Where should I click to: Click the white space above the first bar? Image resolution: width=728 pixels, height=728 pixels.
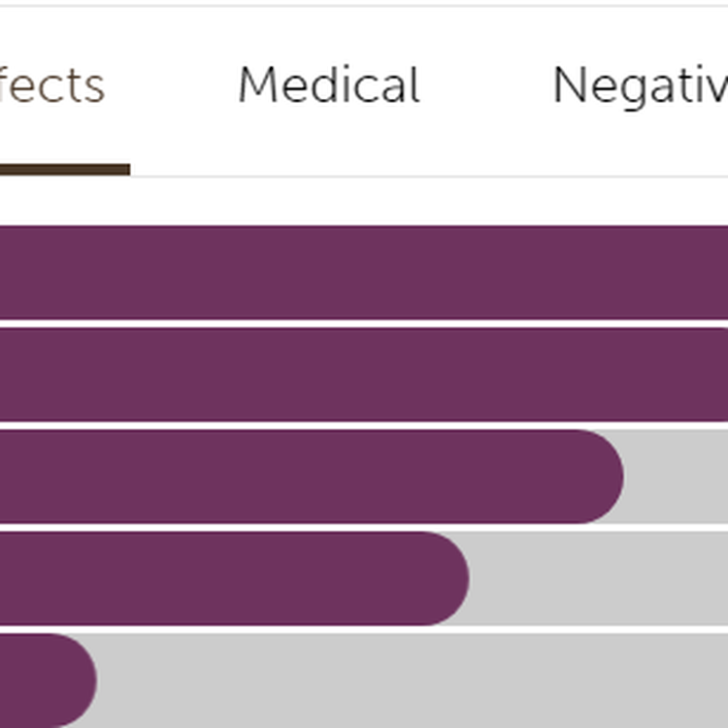click(364, 202)
